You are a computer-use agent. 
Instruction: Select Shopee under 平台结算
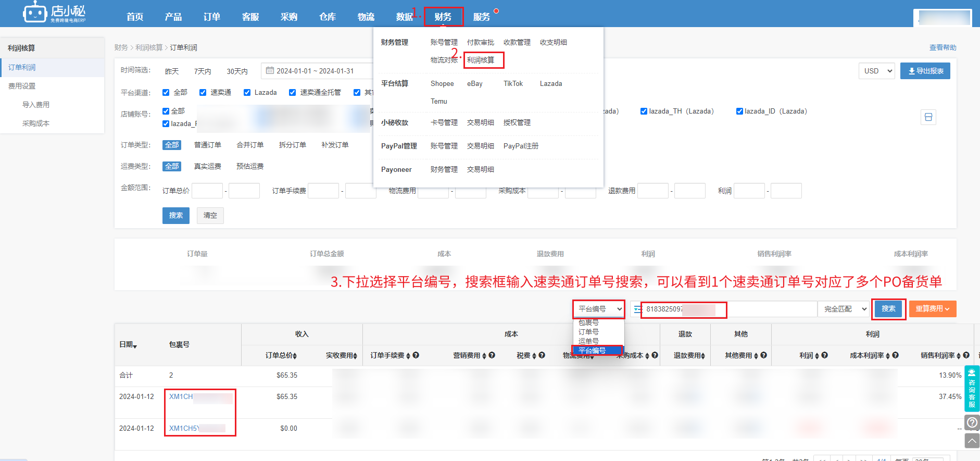(442, 83)
